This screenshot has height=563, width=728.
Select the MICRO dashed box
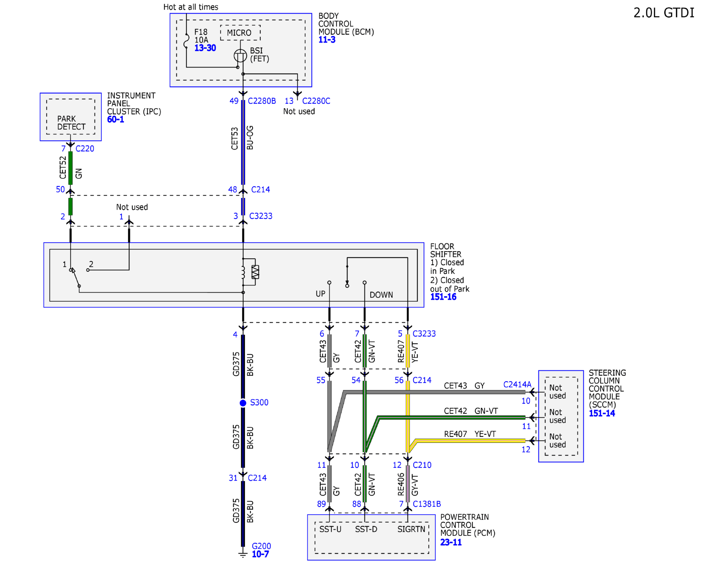(240, 32)
